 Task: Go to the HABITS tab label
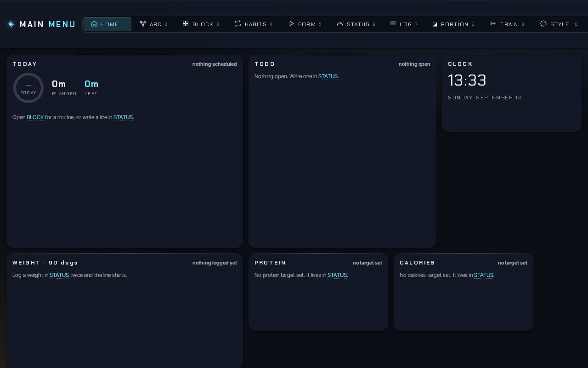[256, 24]
